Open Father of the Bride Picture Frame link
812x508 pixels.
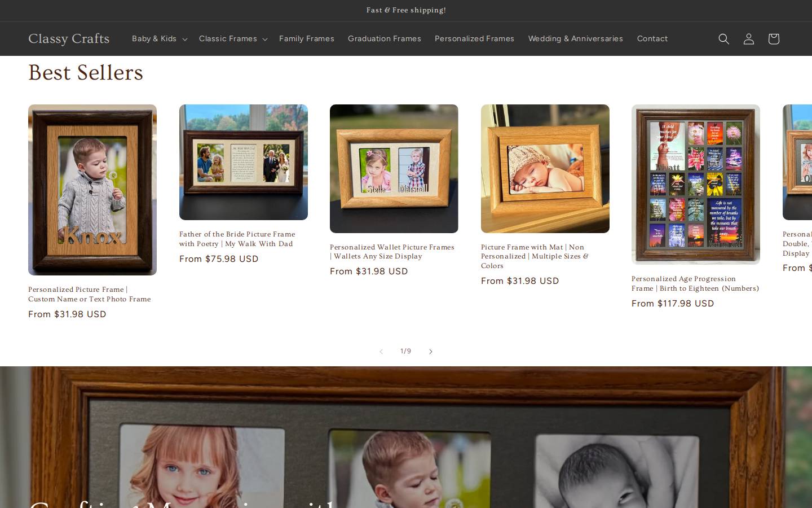[237, 239]
